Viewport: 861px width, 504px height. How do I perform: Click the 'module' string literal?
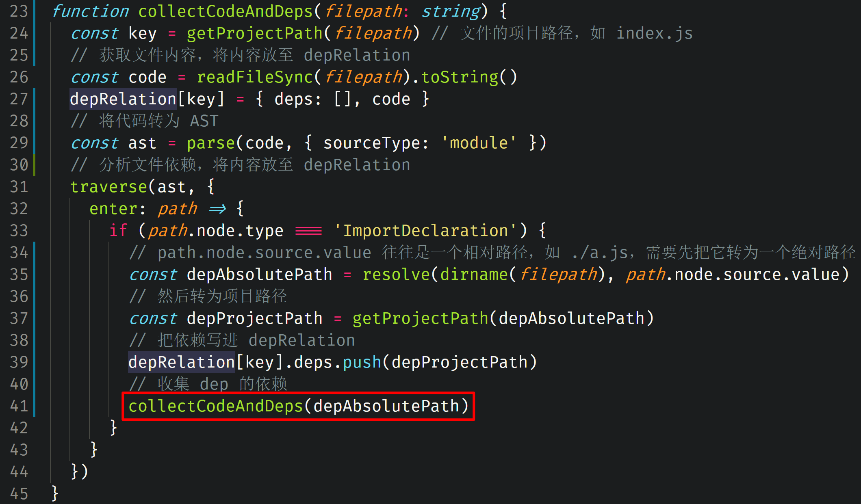coord(479,143)
